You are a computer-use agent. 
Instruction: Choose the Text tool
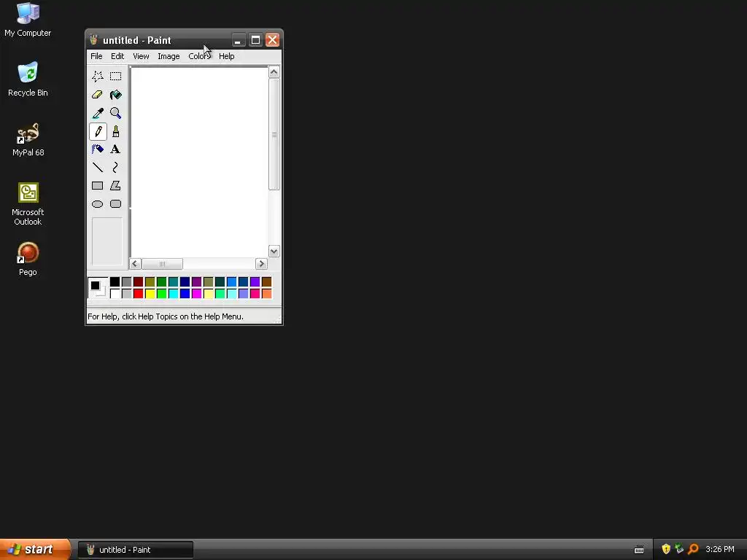point(115,149)
